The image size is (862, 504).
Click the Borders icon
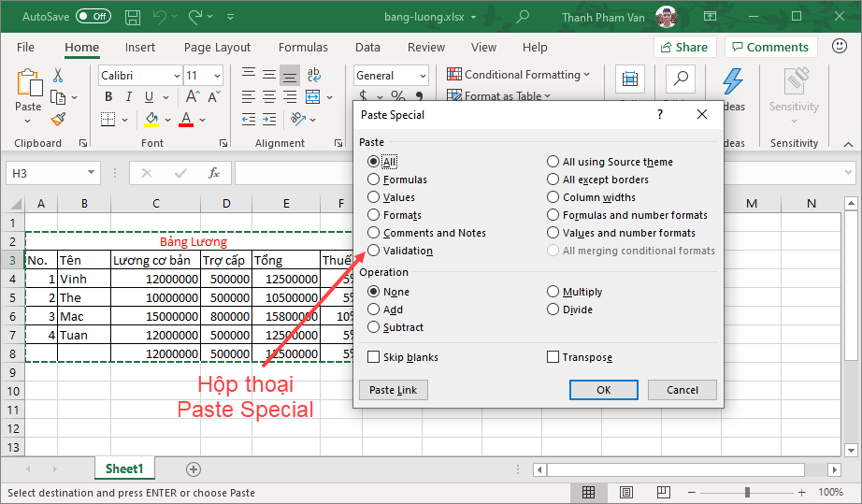coord(108,119)
